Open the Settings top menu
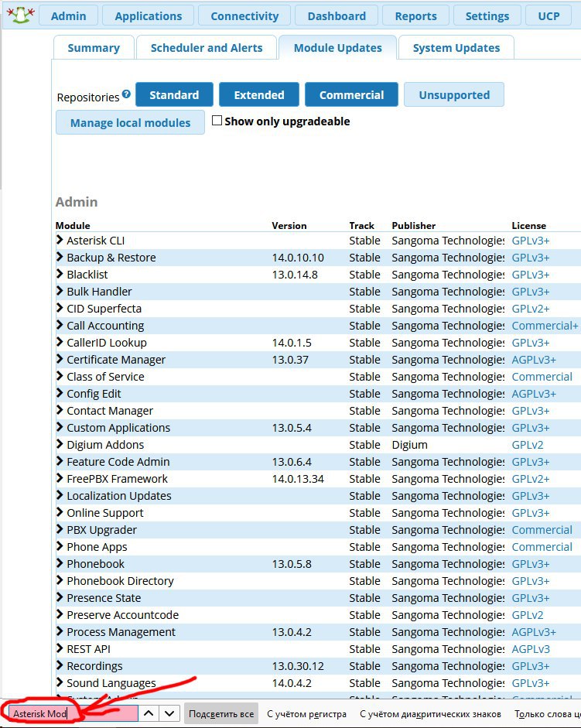The height and width of the screenshot is (728, 581). click(487, 15)
